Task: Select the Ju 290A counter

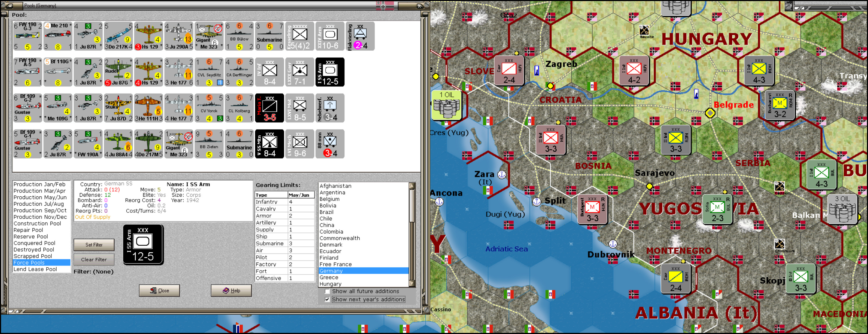Action: [179, 36]
